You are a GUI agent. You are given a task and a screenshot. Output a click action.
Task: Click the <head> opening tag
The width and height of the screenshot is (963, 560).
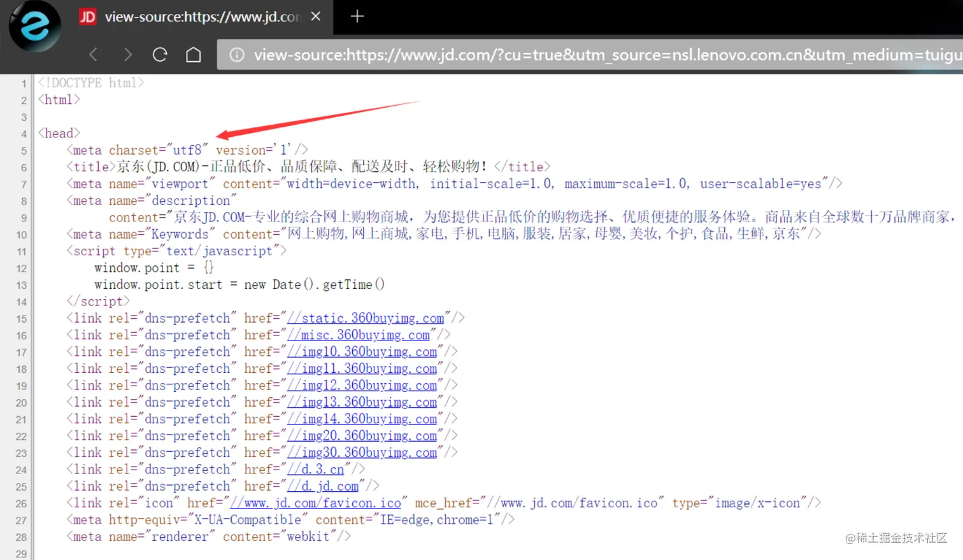coord(59,133)
